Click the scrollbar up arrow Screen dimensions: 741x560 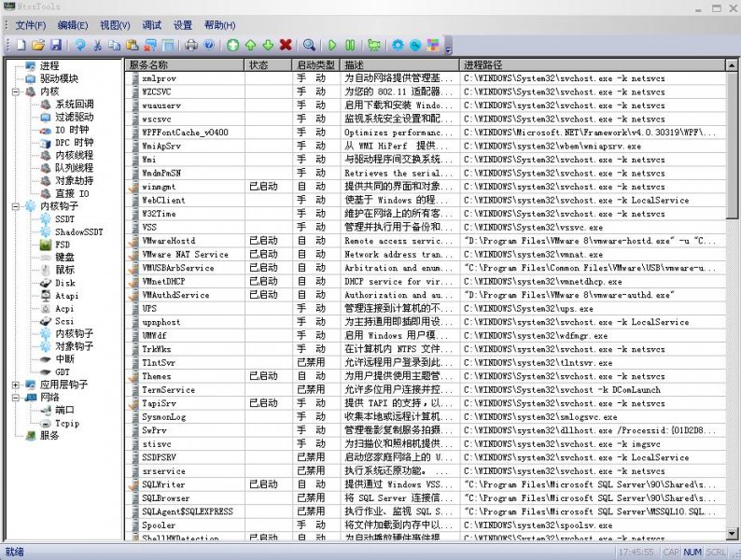[x=732, y=65]
